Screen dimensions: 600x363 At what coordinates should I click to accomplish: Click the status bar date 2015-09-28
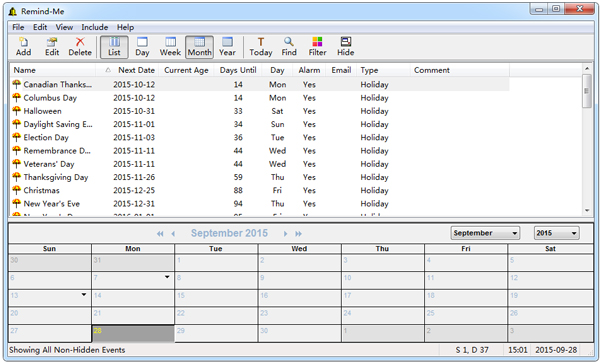coord(556,350)
